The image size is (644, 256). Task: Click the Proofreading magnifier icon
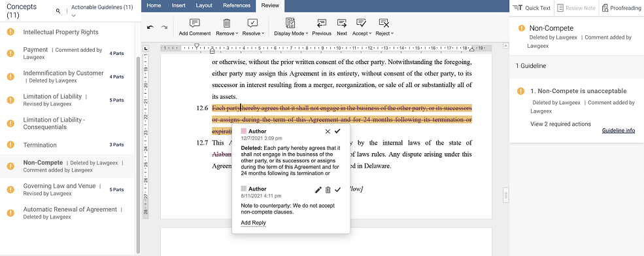coord(605,8)
